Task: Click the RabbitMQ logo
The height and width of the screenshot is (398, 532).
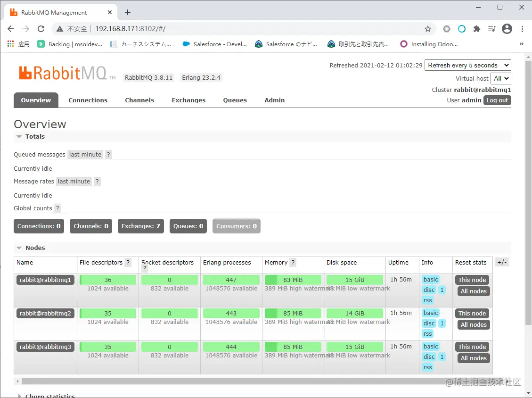Action: (67, 73)
